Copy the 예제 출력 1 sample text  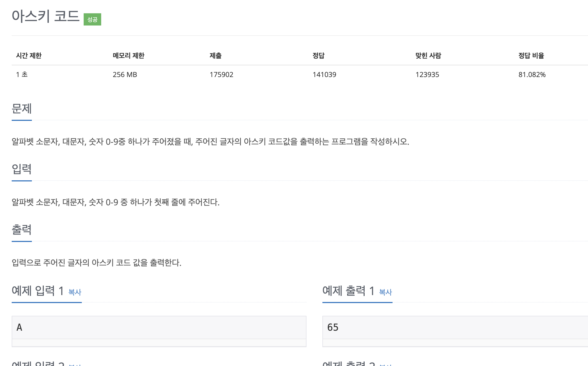click(x=385, y=292)
